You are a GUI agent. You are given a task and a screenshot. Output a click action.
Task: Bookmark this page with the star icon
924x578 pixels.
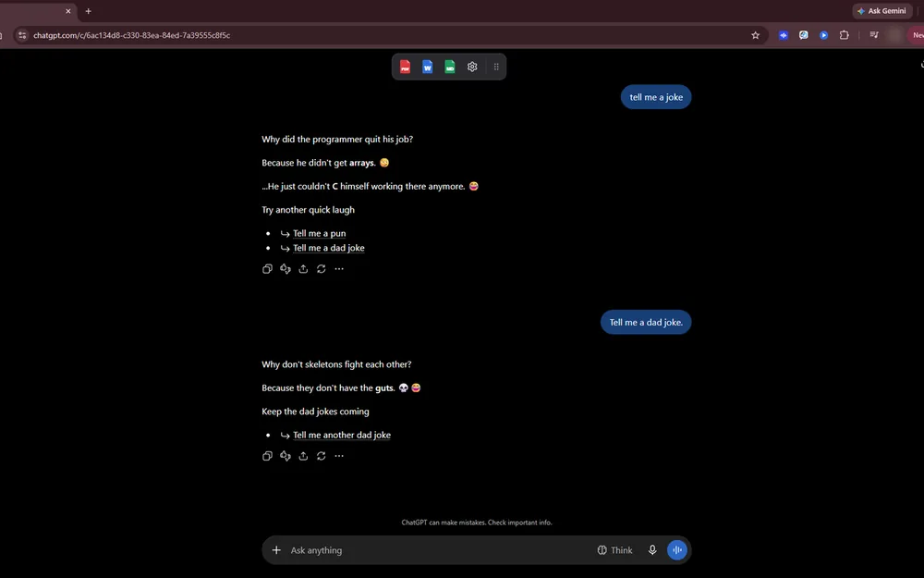[x=756, y=35]
